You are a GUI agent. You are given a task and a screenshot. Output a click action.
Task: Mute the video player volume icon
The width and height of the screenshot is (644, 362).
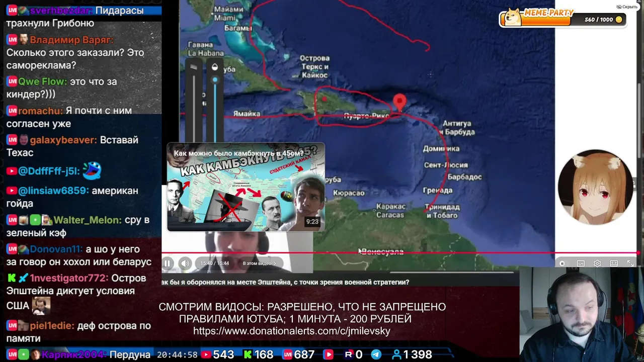coord(185,263)
